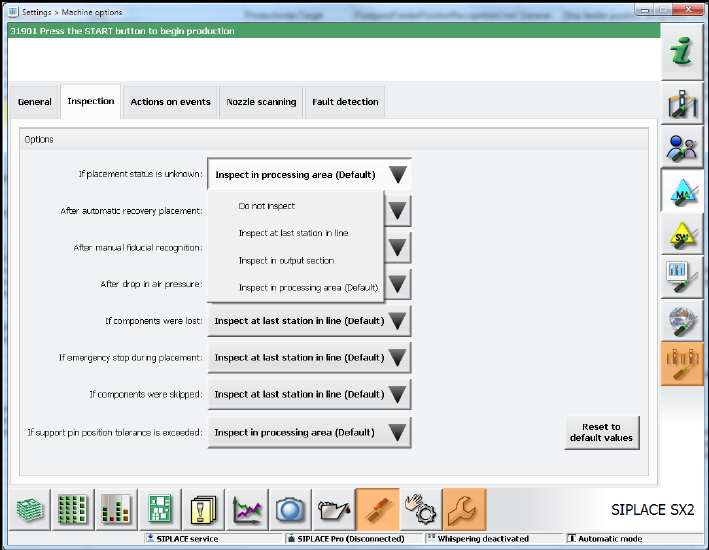Collapse the 'If placement status is unknown' dropdown
Screen dimensions: 709x550
coord(309,175)
